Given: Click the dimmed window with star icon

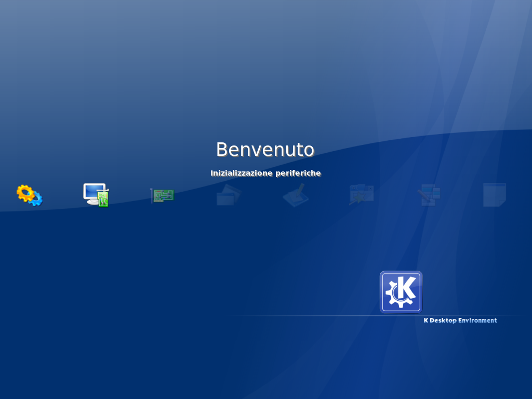Looking at the screenshot, I should (362, 195).
